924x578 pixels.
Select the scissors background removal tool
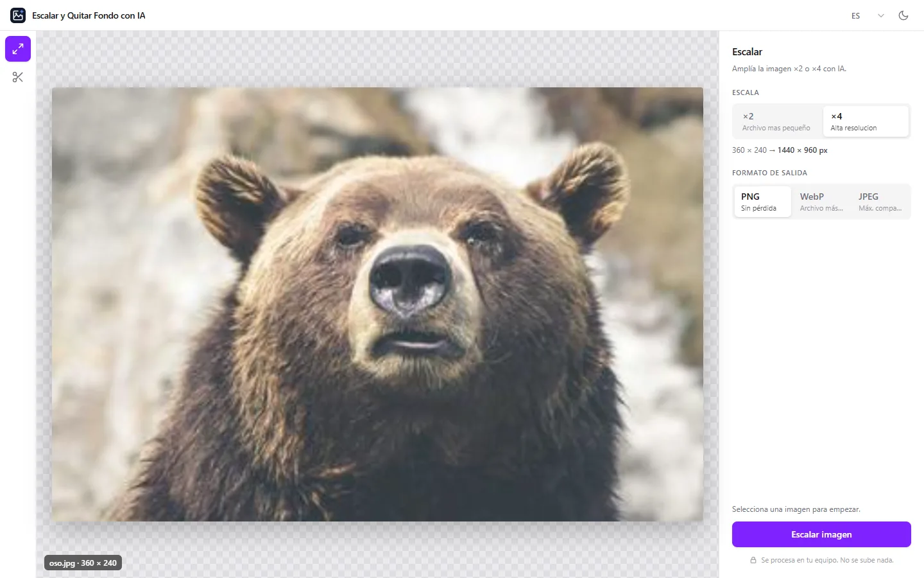click(x=18, y=77)
